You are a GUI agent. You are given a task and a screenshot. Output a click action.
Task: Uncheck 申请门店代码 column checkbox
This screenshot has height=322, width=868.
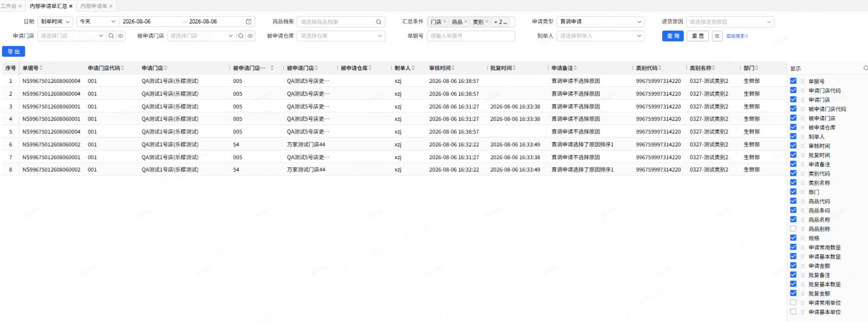pyautogui.click(x=793, y=90)
